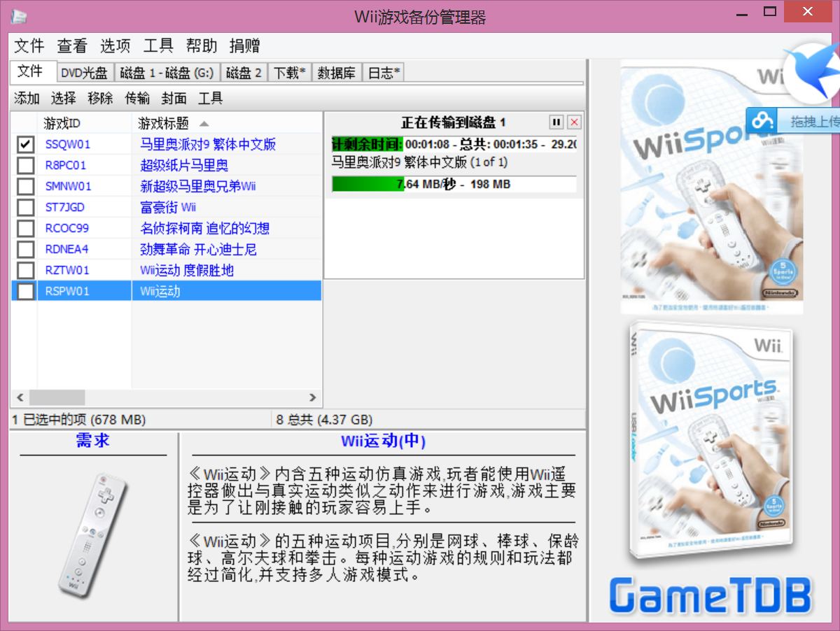Open the 文件 menu in menu bar
840x631 pixels.
[29, 46]
